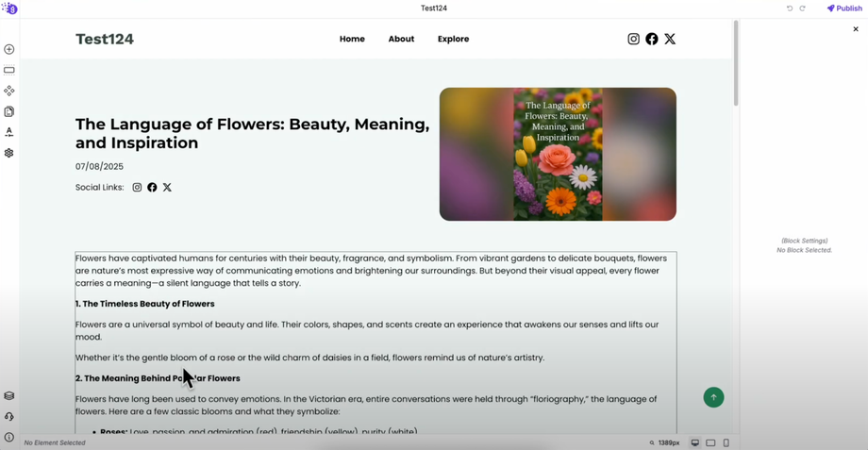Select paragraph starting Whether it's the gentle bloom
Screen dimensions: 868x450
coord(310,358)
